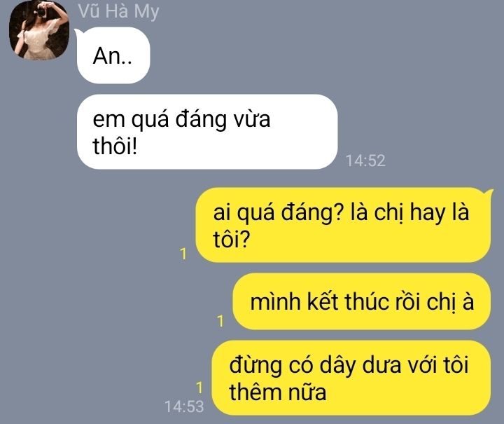Viewport: 504px width, 424px height.
Task: Click the tail of the first yellow bubble
Action: point(489,192)
